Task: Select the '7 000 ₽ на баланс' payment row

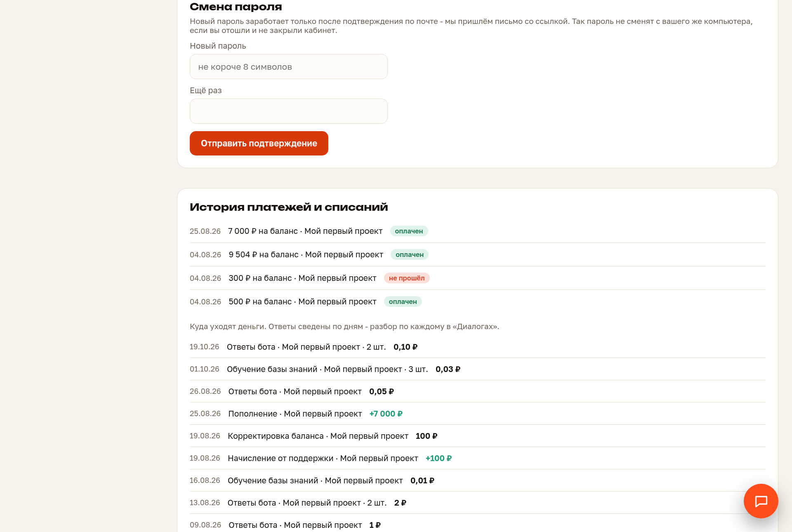Action: pyautogui.click(x=478, y=231)
